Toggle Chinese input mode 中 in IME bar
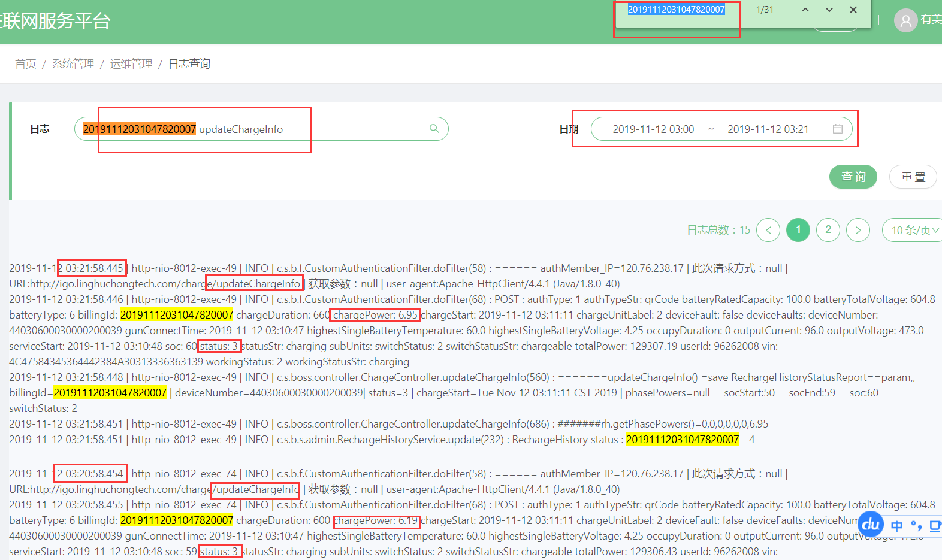 [896, 526]
